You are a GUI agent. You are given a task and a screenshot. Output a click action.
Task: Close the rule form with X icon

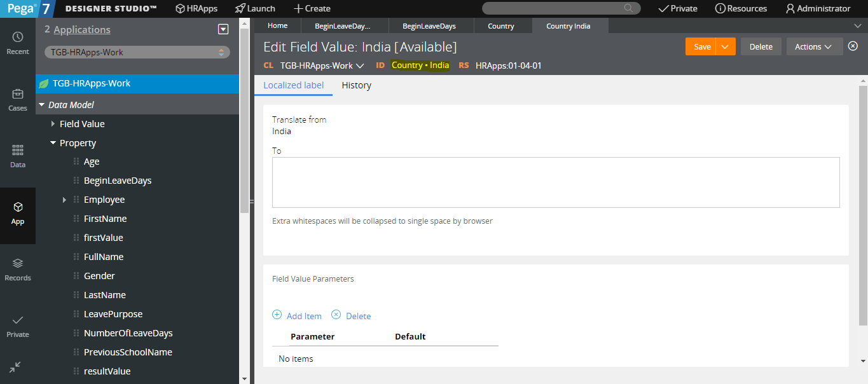(x=853, y=46)
